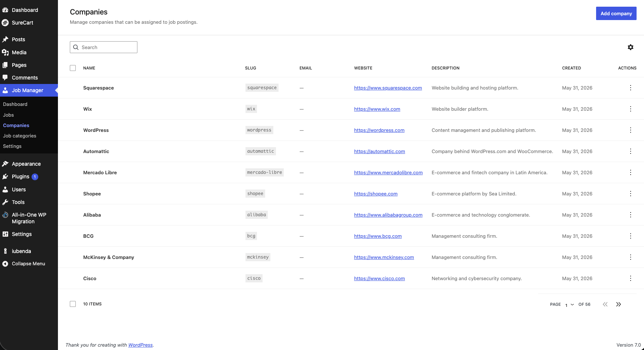Open Jobs under Job Manager

coord(9,115)
